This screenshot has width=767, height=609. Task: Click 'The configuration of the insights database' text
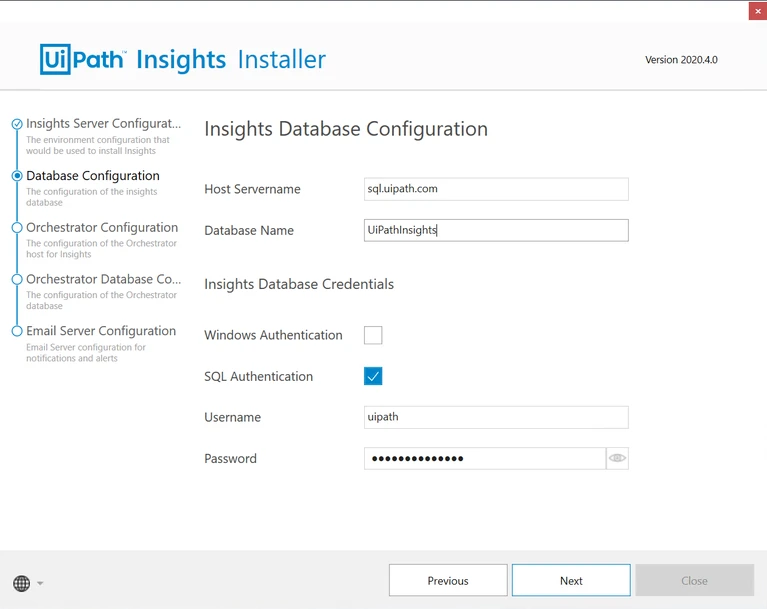tap(92, 197)
